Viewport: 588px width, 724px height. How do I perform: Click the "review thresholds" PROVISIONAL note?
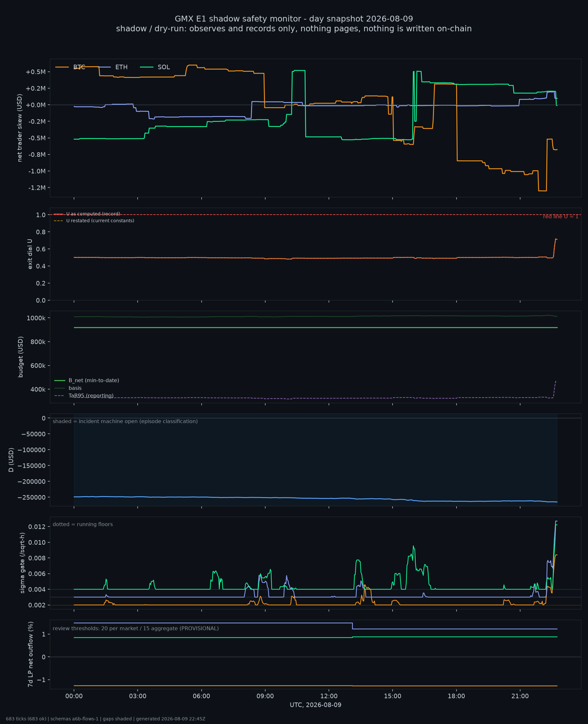135,629
